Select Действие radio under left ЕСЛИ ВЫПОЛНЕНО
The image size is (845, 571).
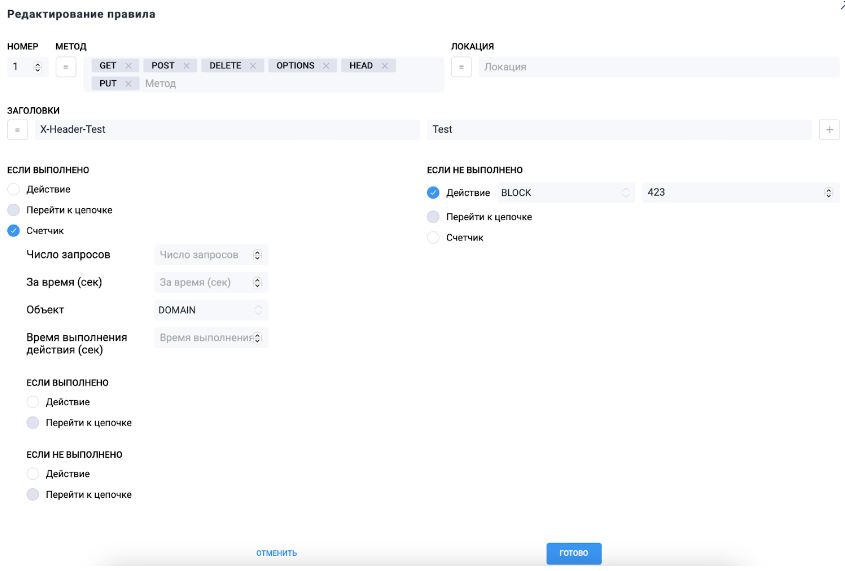click(13, 189)
